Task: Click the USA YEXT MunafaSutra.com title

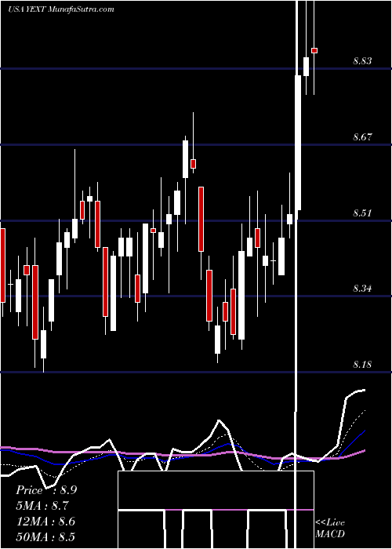Action: 61,9
